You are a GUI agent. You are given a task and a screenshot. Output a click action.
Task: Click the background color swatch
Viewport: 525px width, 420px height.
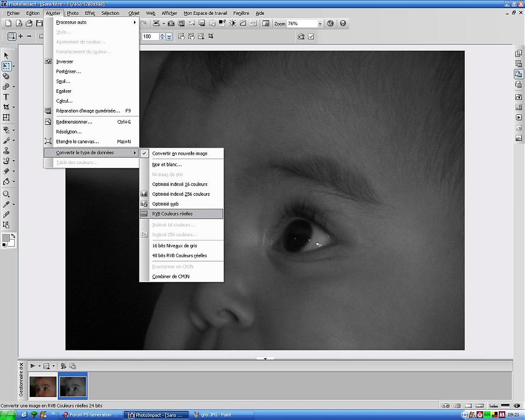(11, 243)
